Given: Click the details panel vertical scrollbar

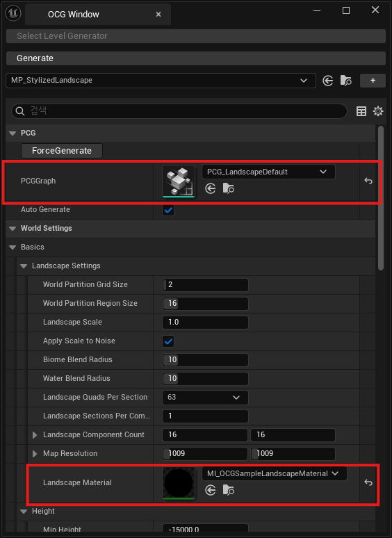Looking at the screenshot, I should pos(381,198).
